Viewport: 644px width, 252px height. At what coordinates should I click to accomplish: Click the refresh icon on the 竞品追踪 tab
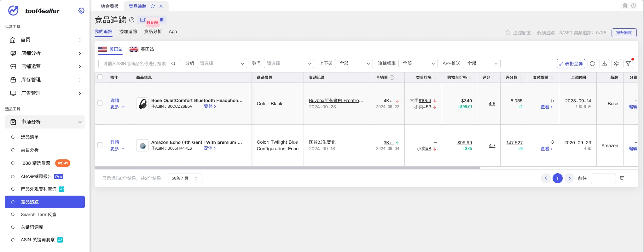[153, 6]
